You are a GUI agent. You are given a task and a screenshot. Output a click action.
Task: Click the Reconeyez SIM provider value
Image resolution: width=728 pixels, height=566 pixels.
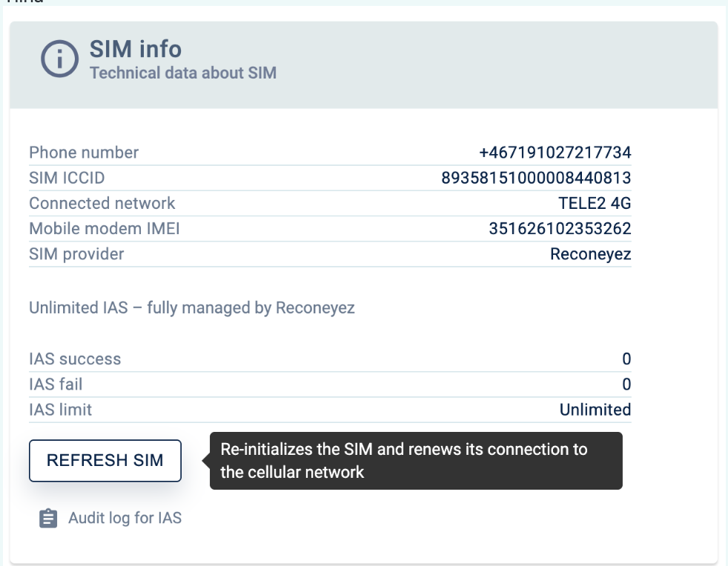click(x=590, y=254)
